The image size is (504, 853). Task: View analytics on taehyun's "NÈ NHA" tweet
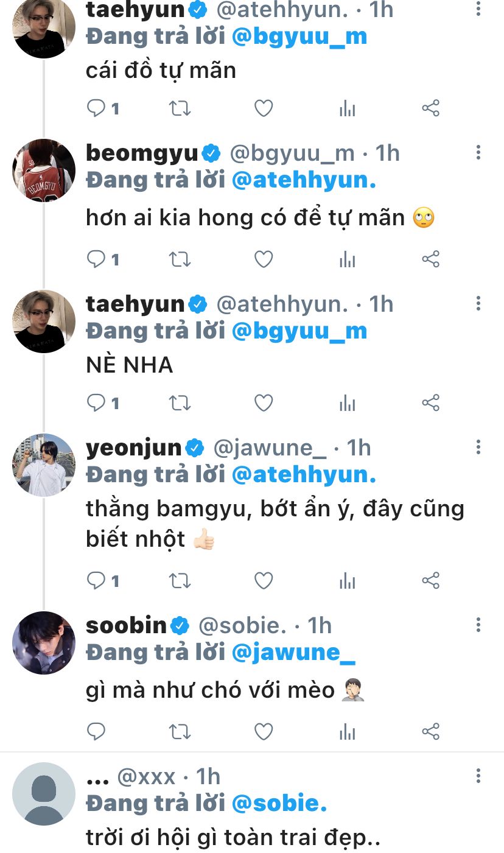[347, 403]
